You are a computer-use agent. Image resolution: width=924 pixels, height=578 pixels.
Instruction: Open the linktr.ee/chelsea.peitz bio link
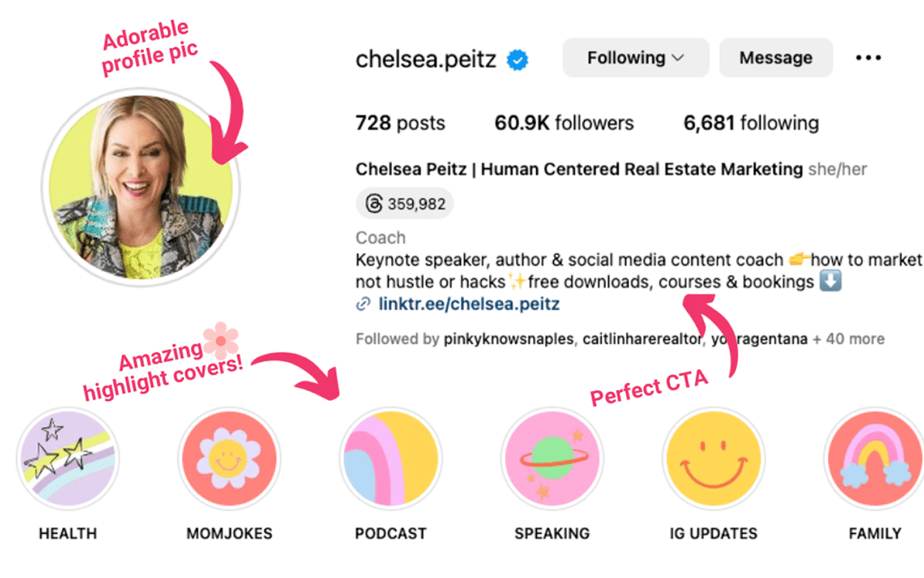coord(469,304)
